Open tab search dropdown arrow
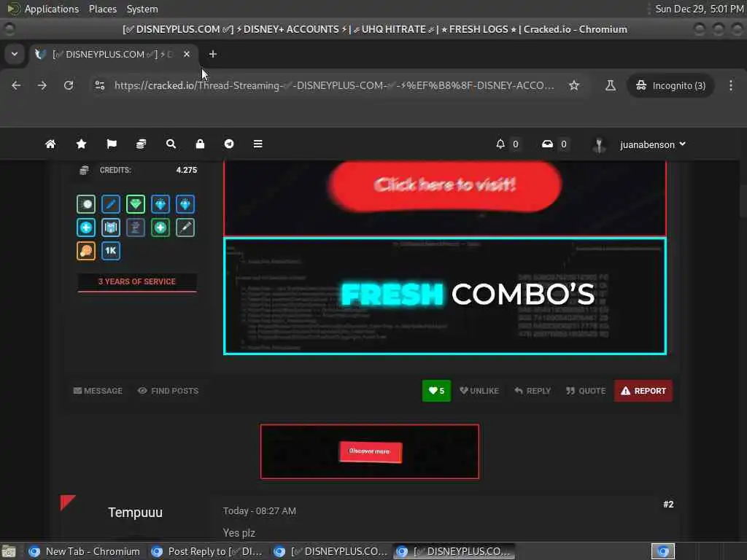The width and height of the screenshot is (747, 560). (15, 54)
